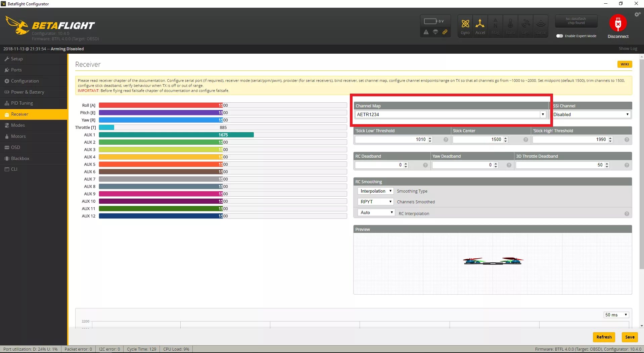Click Show Log link
Viewport: 644px width, 353px height.
(x=628, y=49)
